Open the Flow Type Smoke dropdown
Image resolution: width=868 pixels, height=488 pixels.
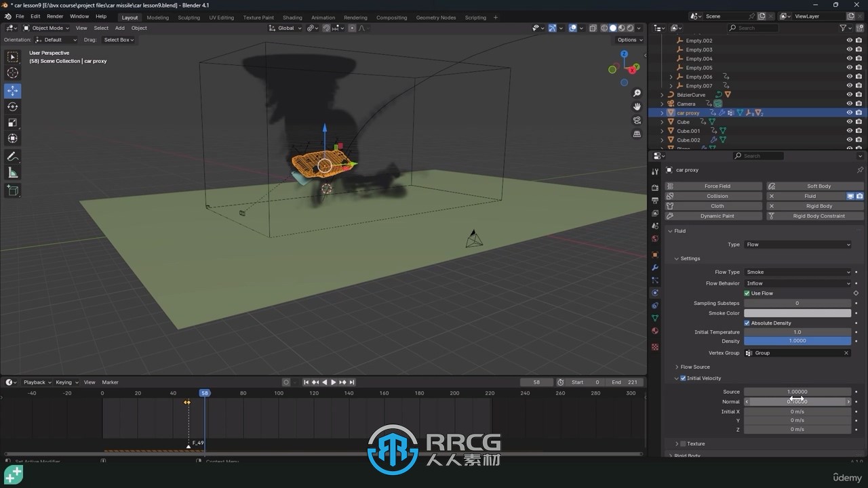click(797, 272)
